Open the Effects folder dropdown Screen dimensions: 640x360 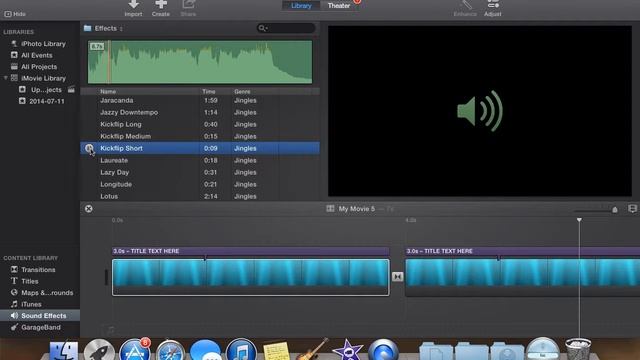click(x=104, y=28)
